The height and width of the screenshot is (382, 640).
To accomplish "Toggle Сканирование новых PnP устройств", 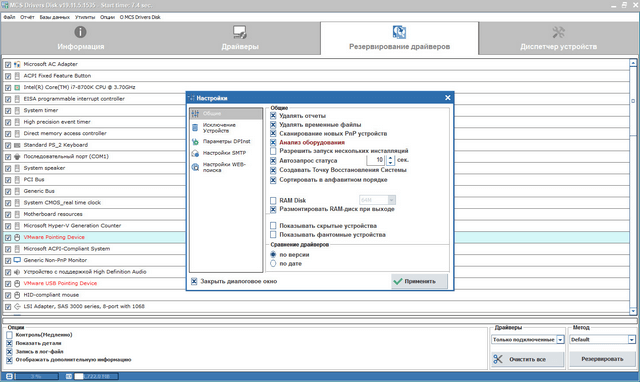I will pyautogui.click(x=273, y=133).
